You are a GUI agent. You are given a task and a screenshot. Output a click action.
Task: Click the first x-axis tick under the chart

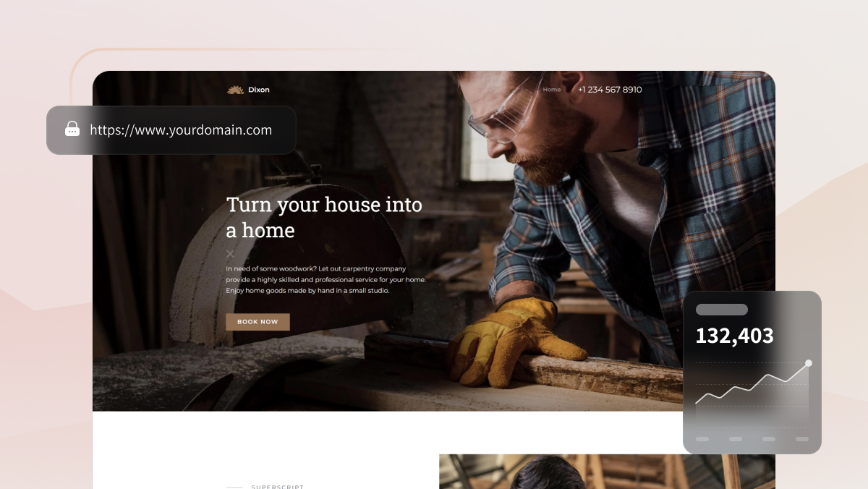[702, 439]
